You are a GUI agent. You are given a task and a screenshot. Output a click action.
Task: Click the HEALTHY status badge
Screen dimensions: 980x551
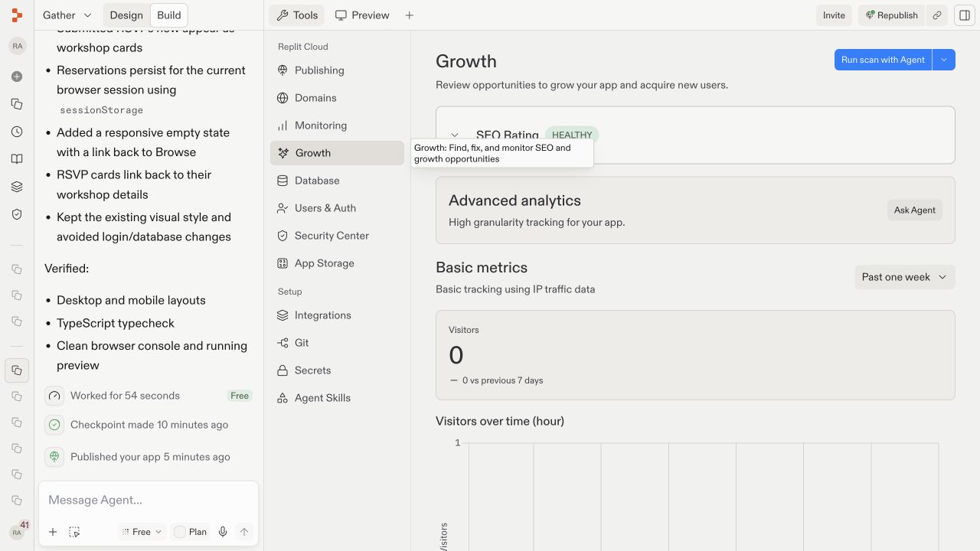pos(572,135)
